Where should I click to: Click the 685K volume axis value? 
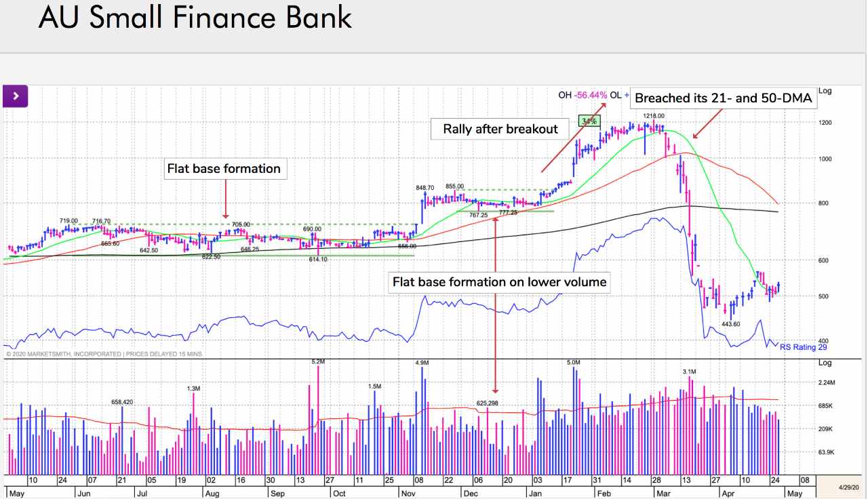827,406
